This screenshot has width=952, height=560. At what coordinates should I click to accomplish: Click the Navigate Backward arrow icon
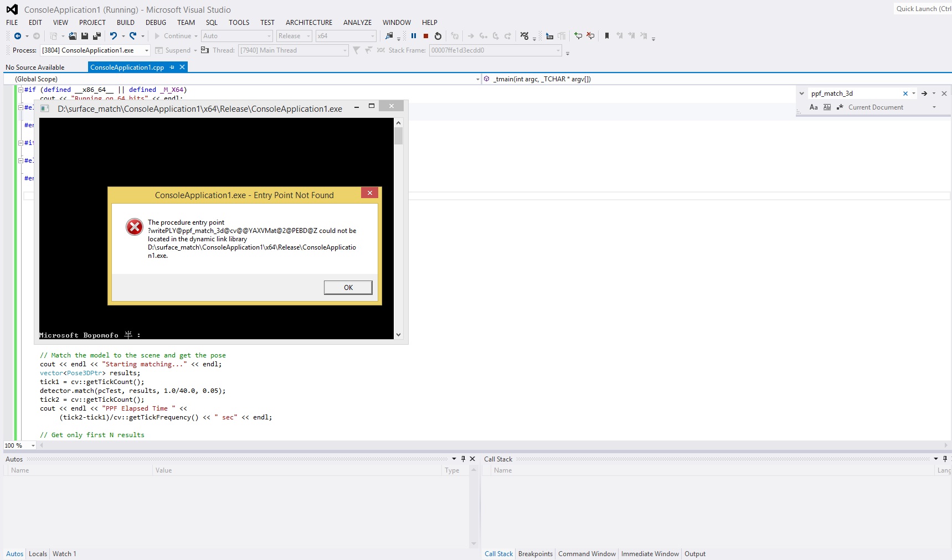click(18, 36)
